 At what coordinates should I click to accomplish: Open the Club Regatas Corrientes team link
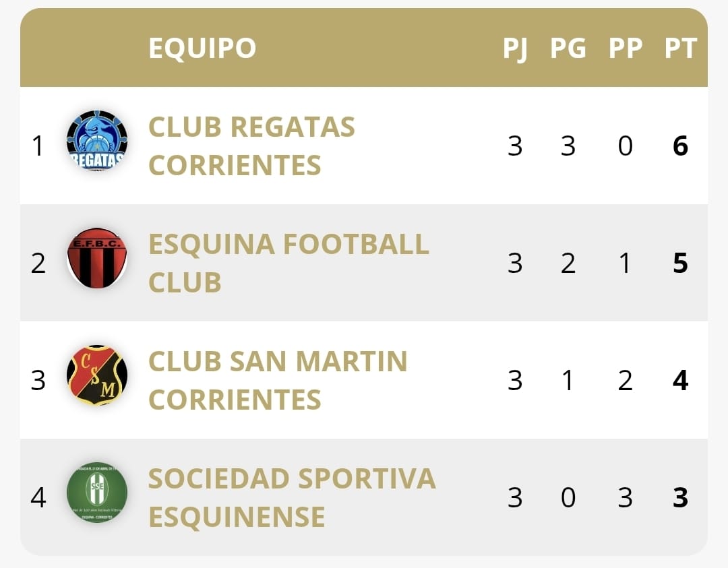pyautogui.click(x=251, y=146)
